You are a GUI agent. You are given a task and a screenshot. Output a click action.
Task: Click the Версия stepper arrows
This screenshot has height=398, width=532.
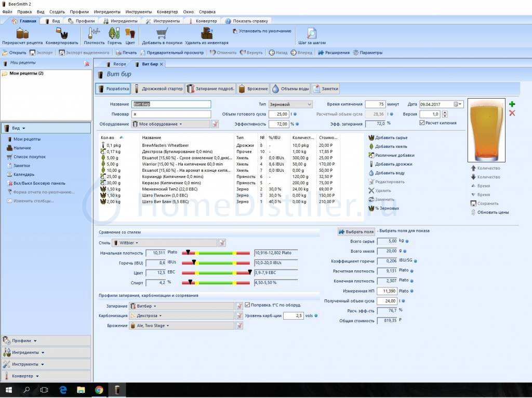445,114
